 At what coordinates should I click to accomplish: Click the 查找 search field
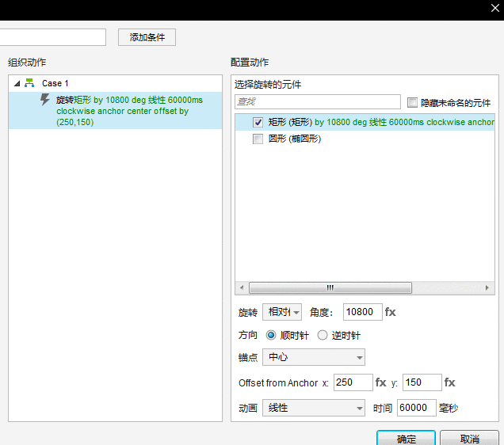[x=318, y=102]
